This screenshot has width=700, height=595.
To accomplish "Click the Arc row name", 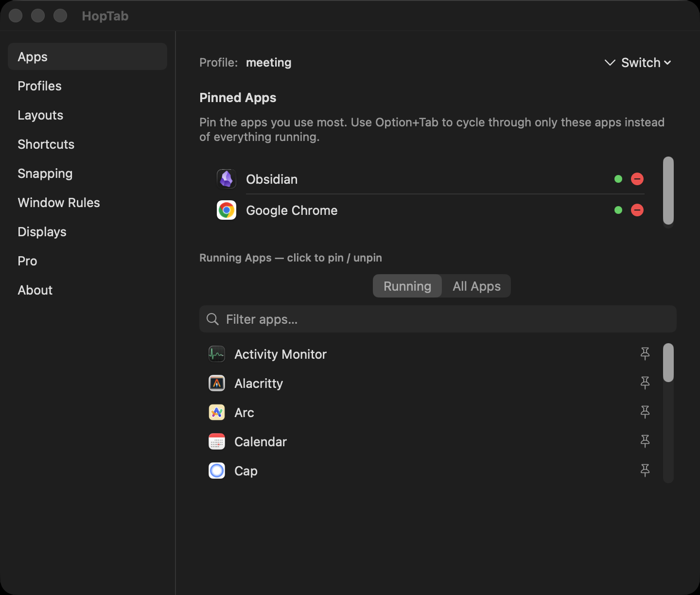I will (x=244, y=413).
